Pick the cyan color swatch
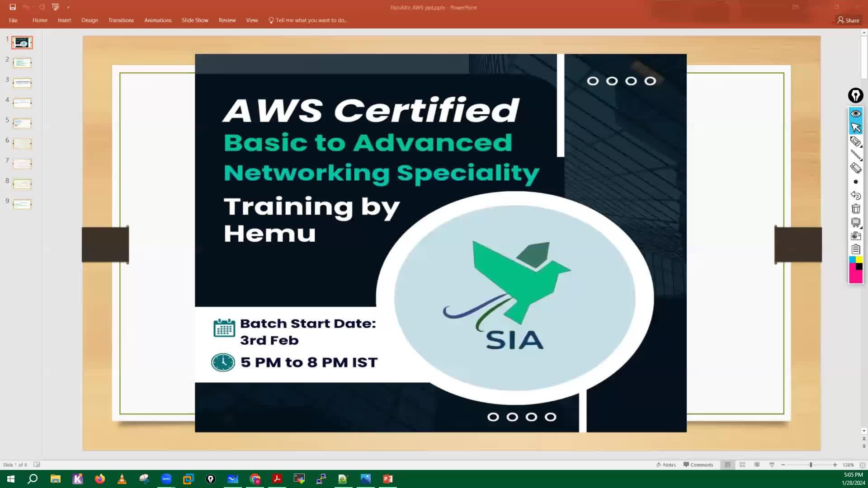This screenshot has width=868, height=488. click(x=852, y=260)
